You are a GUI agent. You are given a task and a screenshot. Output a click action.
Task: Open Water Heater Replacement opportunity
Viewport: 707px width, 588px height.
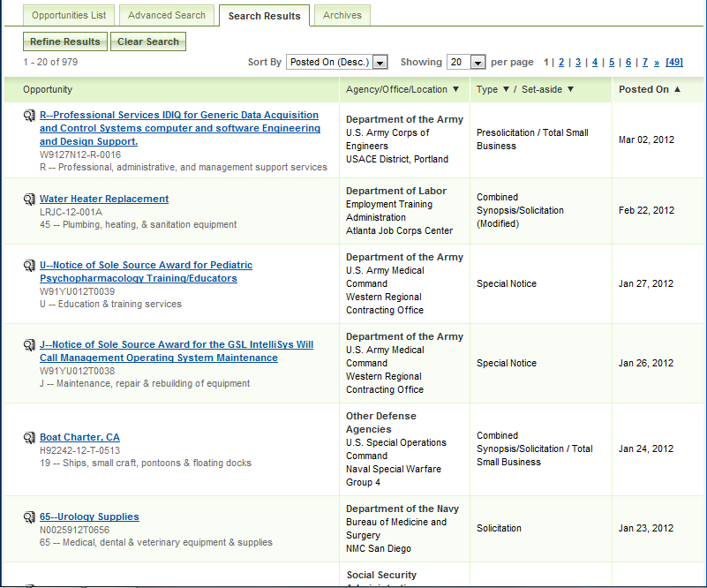(x=104, y=199)
